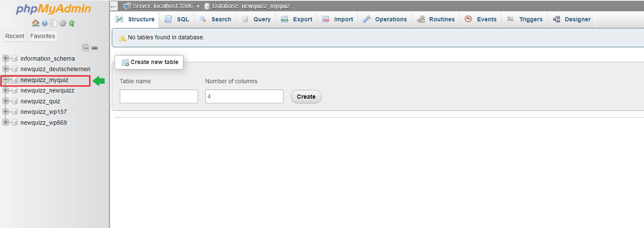The width and height of the screenshot is (644, 228).
Task: Click the chain link icon in navigation panel
Action: (95, 48)
